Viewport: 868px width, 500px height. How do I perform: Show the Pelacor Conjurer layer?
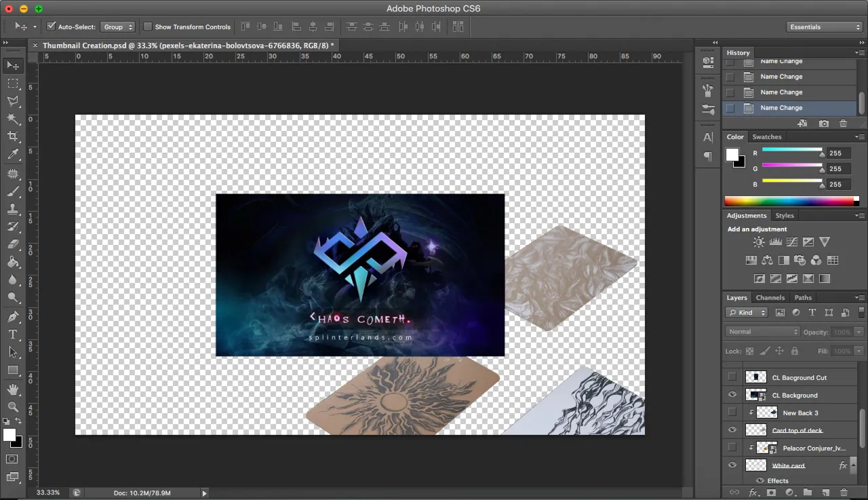point(732,448)
